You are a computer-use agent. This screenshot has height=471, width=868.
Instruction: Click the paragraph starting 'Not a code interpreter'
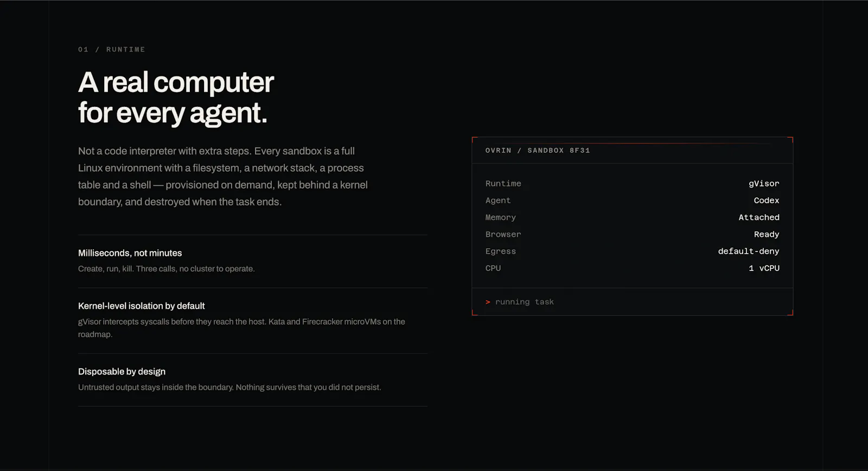[x=223, y=176]
